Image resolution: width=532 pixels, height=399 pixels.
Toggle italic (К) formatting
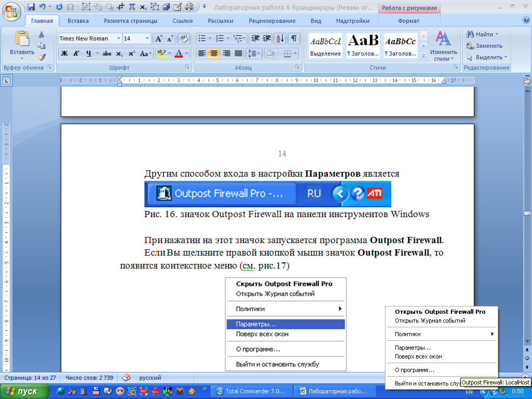coord(76,54)
